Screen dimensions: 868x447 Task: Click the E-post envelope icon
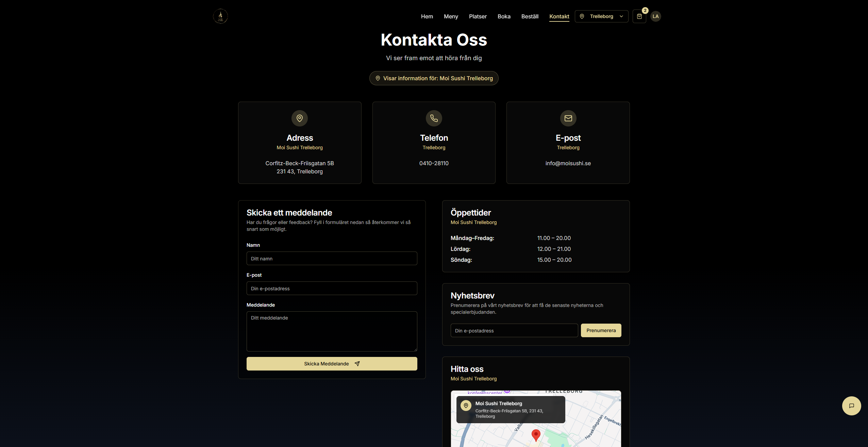(x=568, y=118)
